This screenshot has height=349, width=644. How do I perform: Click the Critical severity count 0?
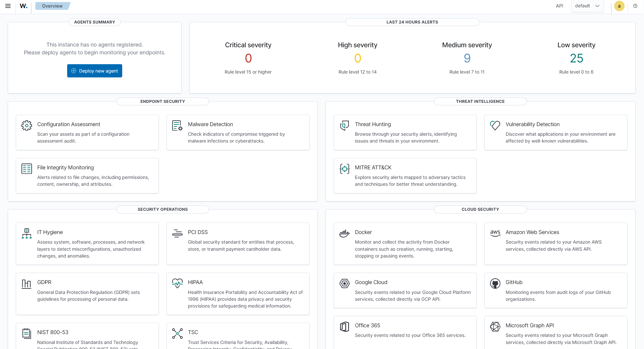click(x=248, y=58)
